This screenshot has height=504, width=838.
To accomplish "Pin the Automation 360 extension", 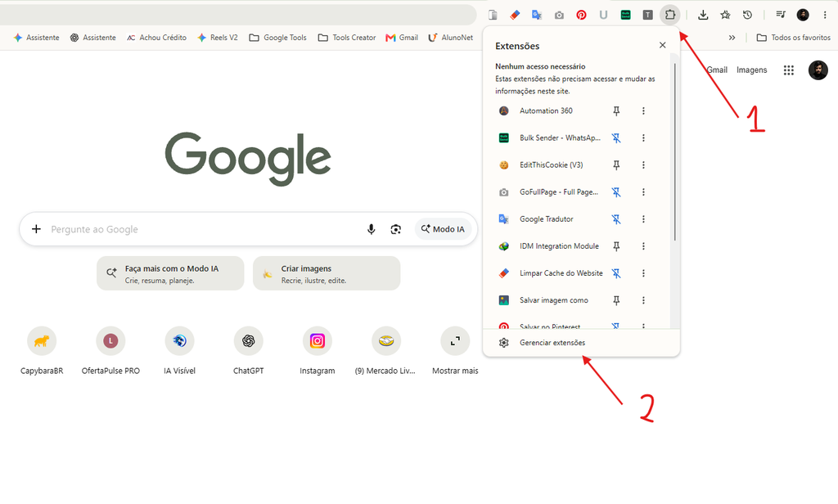I will (x=616, y=110).
